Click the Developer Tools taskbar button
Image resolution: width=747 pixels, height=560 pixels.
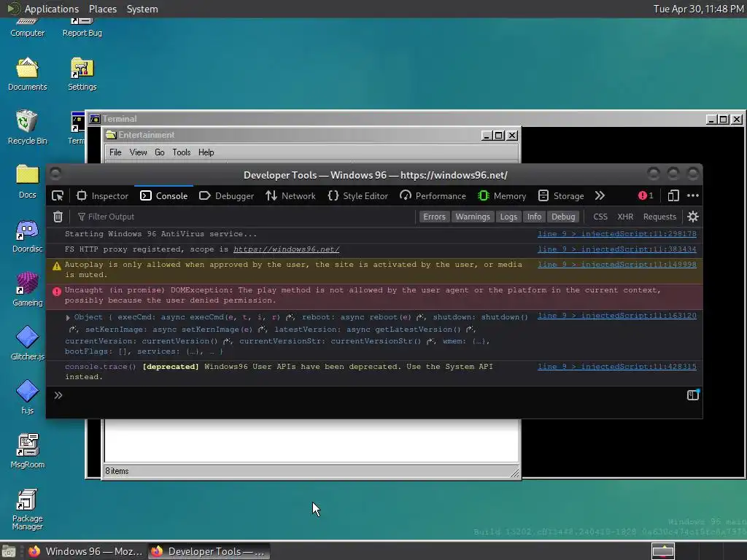pos(209,551)
